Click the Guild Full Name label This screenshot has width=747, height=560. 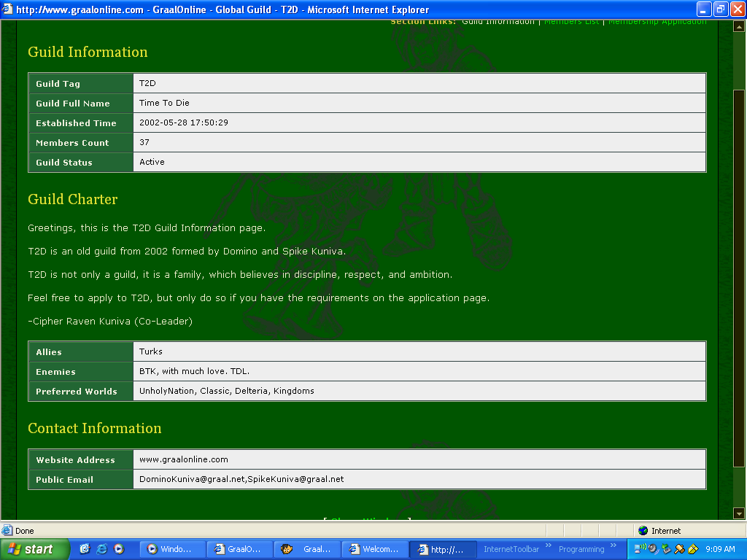pyautogui.click(x=81, y=104)
